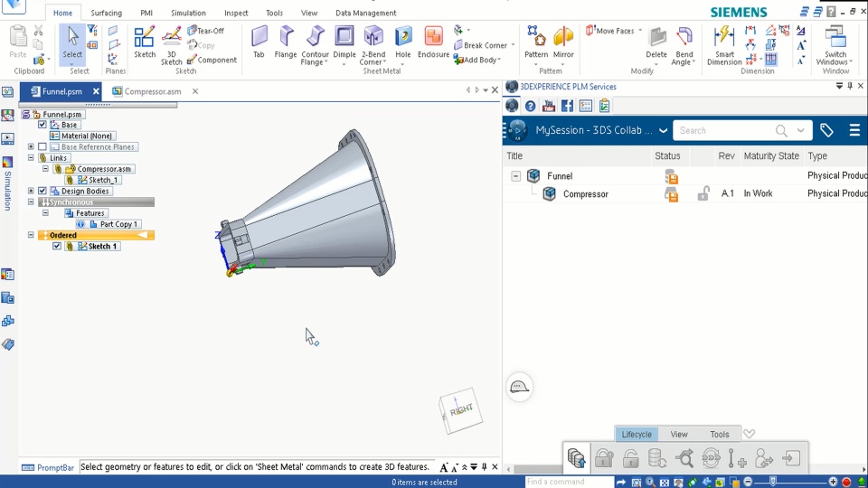Collapse the Features node
Image resolution: width=868 pixels, height=488 pixels.
click(45, 213)
